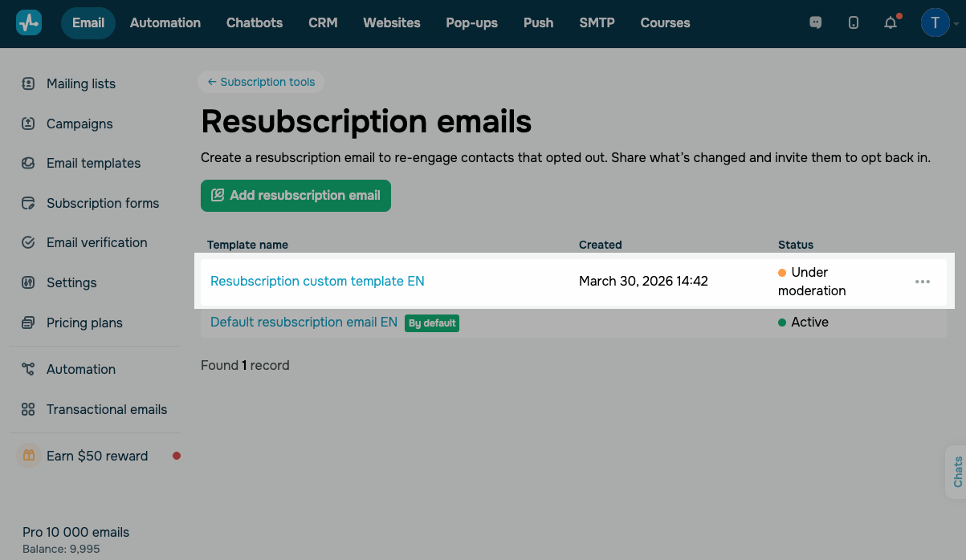Screen dimensions: 966x560
Task: Open Email verification in sidebar
Action: [x=97, y=242]
